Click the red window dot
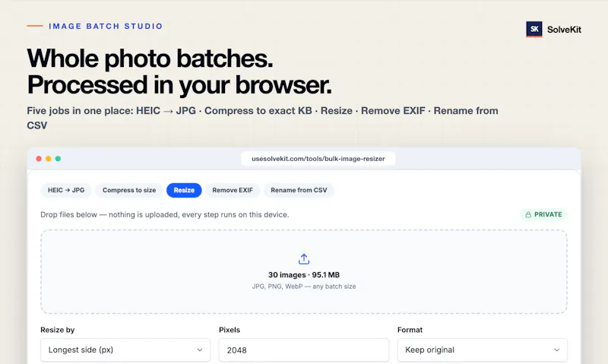Image resolution: width=608 pixels, height=364 pixels. click(x=39, y=159)
